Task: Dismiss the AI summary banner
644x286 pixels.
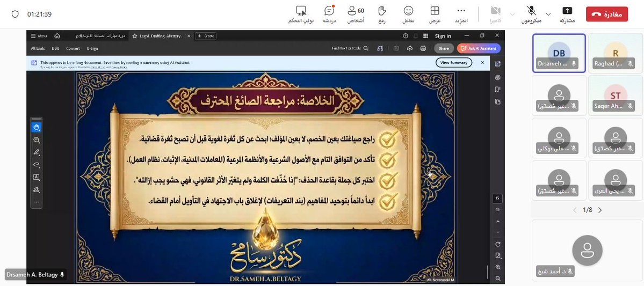Action: (x=482, y=63)
